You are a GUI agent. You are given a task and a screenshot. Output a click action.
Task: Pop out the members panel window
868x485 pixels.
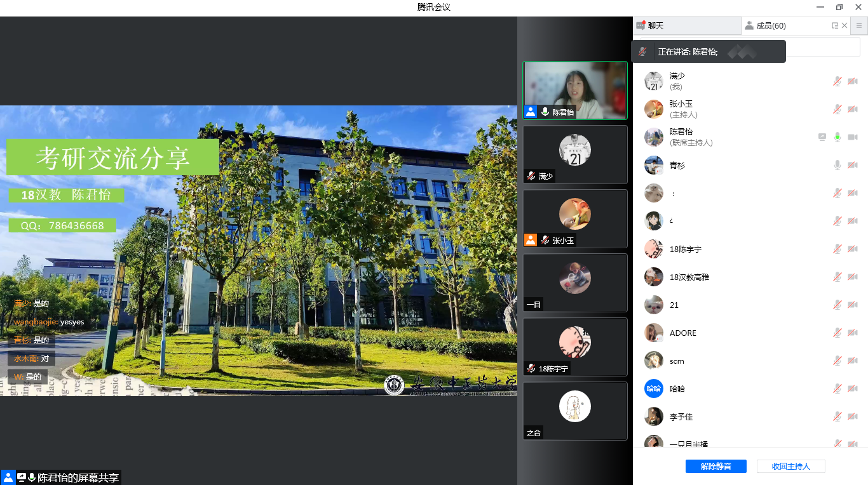834,26
